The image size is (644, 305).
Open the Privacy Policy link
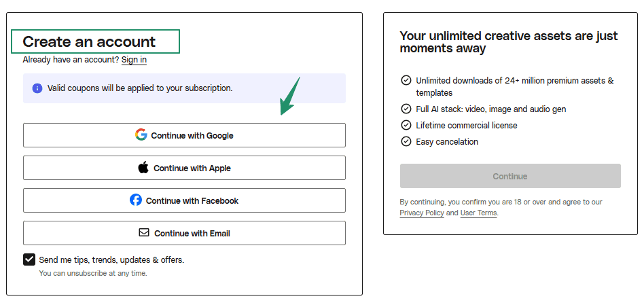[421, 213]
